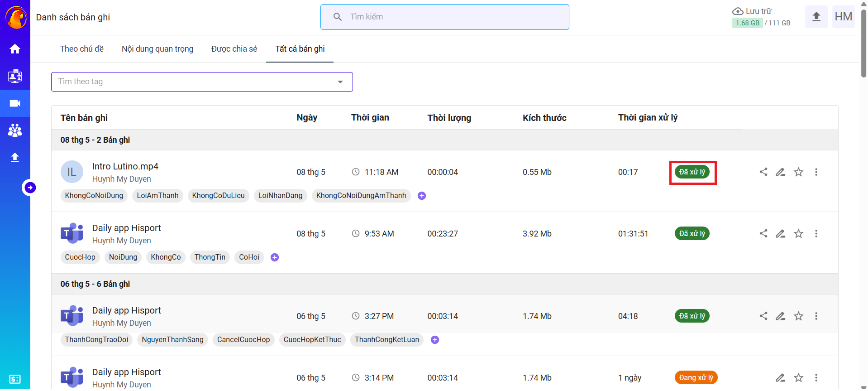Click the NoiDung tag
This screenshot has width=868, height=391.
(x=123, y=257)
